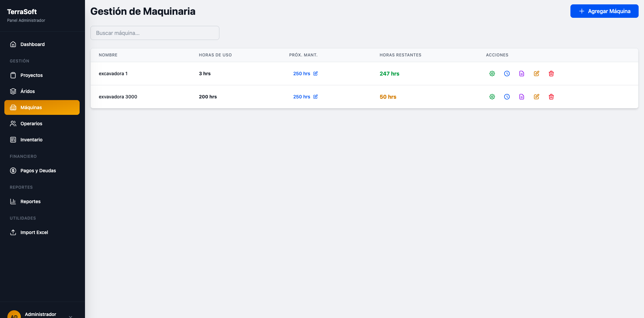644x318 pixels.
Task: Click the 250 hrs link for excavadora 1
Action: (301, 74)
